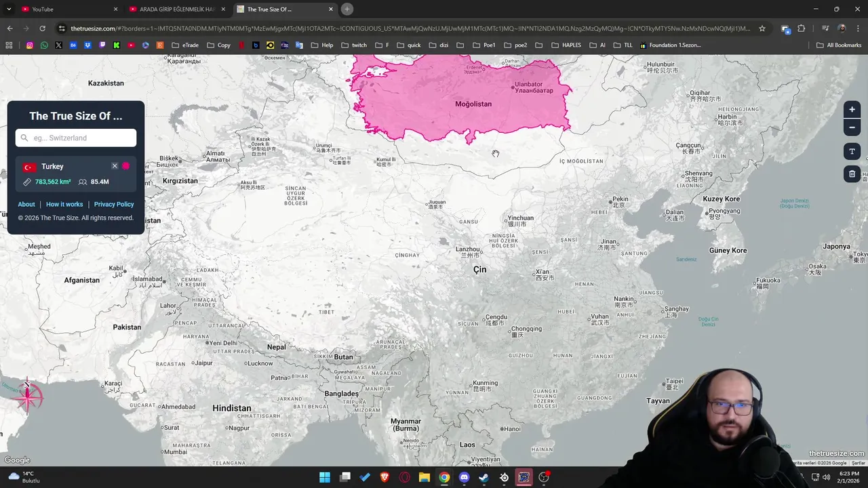Image resolution: width=868 pixels, height=488 pixels.
Task: Remove Turkey from the list
Action: pos(115,166)
